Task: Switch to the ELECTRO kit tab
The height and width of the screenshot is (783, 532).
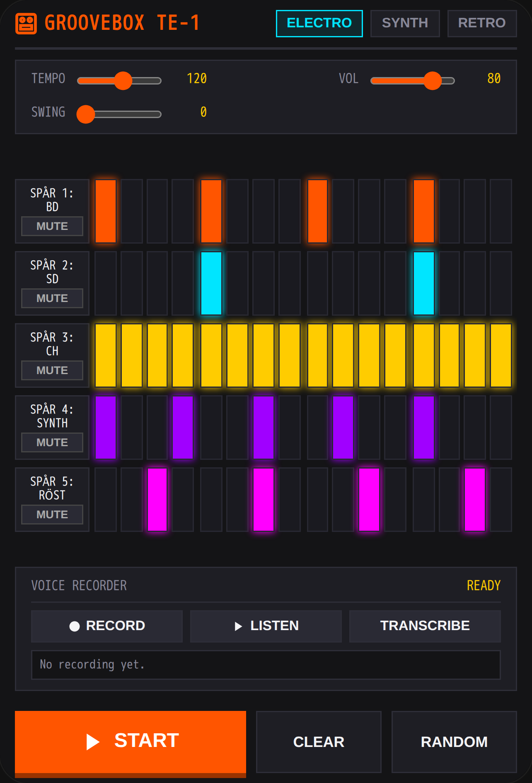Action: coord(319,23)
